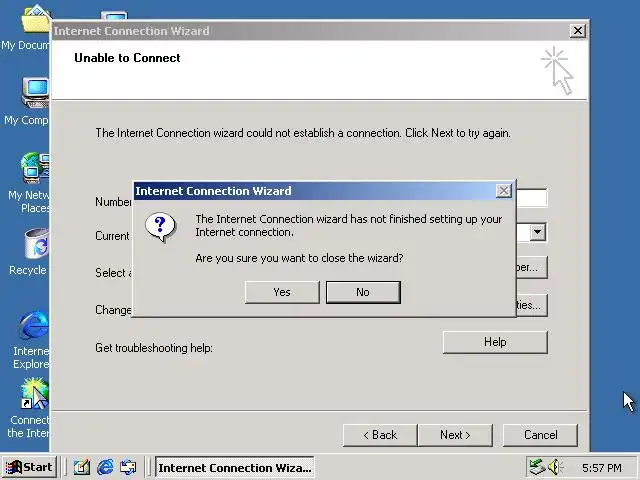Select the My Network Places desktop icon
Image resolution: width=640 pixels, height=480 pixels.
(x=29, y=183)
